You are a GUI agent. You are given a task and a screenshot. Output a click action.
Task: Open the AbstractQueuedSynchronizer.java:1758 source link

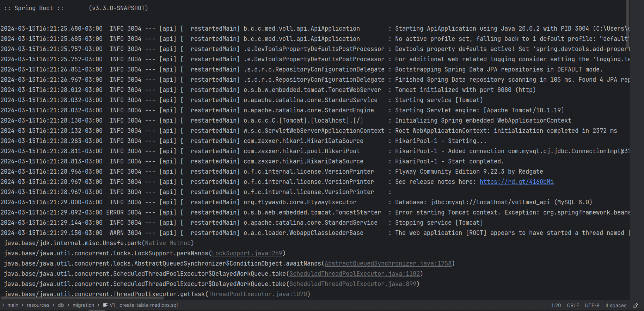[388, 263]
